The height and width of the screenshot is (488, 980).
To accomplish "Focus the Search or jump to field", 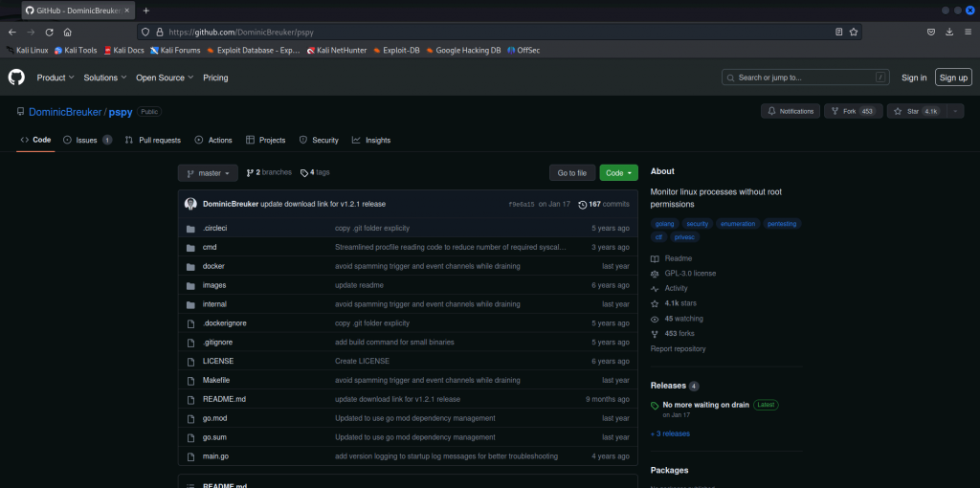I will tap(806, 78).
